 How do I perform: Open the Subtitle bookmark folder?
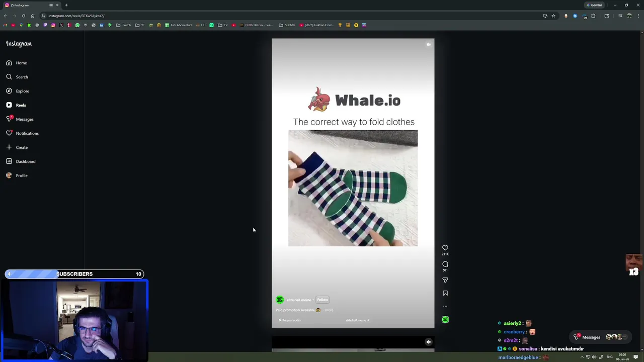[287, 25]
